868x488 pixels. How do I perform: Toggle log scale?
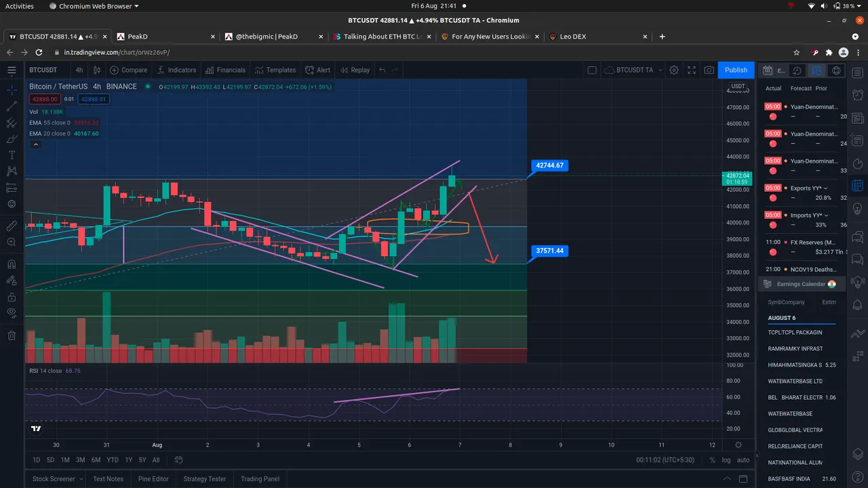point(726,460)
